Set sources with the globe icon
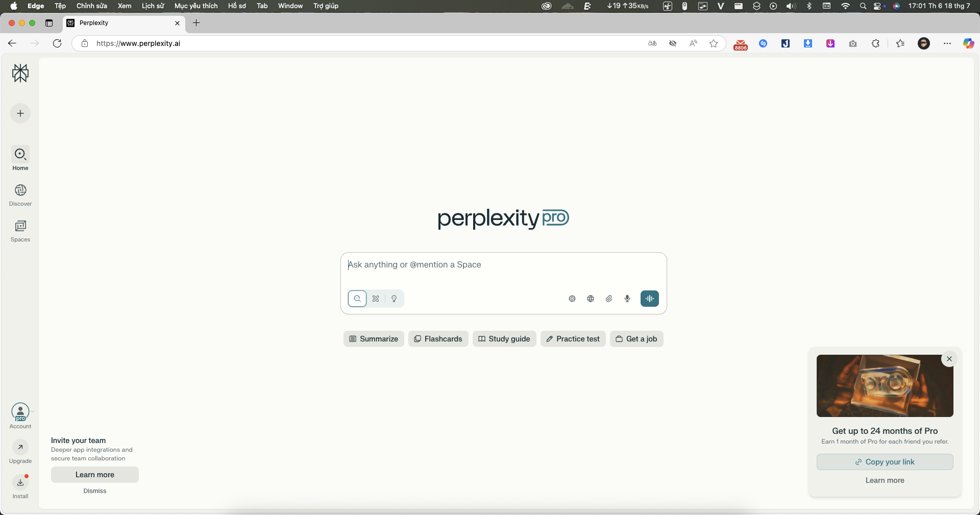Screen dimensions: 980x515 [x=591, y=299]
